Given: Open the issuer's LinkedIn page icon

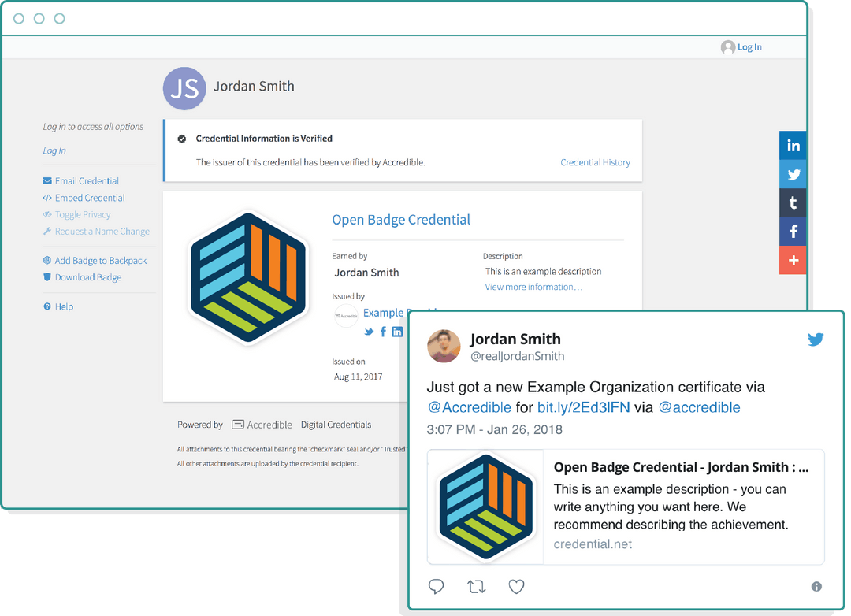Looking at the screenshot, I should [x=397, y=332].
